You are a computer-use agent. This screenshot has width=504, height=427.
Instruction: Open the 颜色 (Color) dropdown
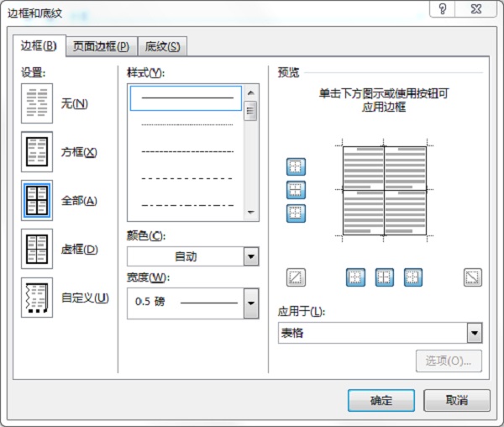tap(250, 257)
